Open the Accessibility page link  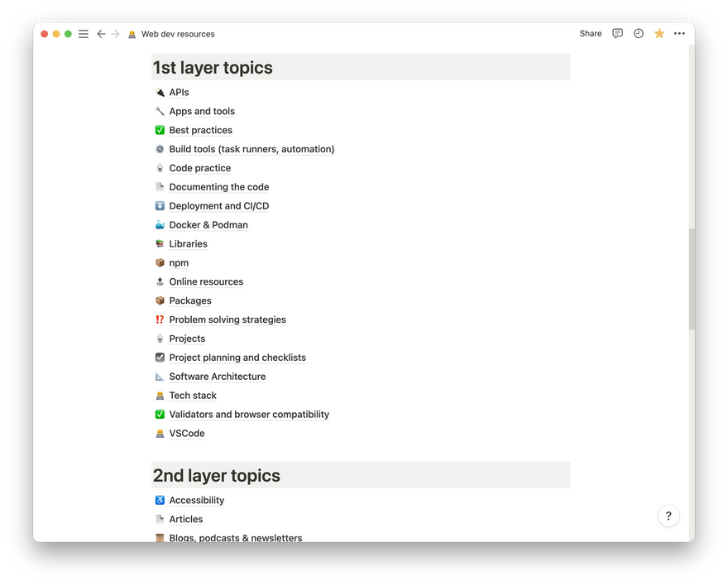(196, 500)
